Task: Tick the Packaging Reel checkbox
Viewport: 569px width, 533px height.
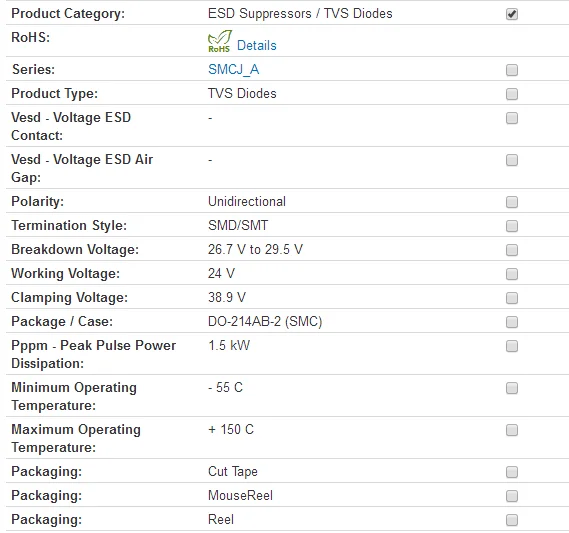Action: [512, 520]
